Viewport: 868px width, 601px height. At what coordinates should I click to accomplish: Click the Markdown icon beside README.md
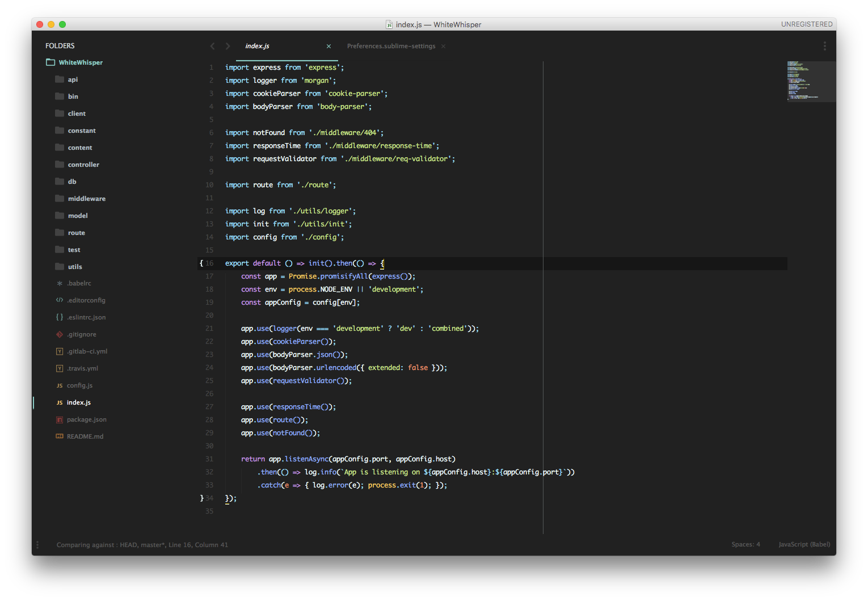click(59, 436)
